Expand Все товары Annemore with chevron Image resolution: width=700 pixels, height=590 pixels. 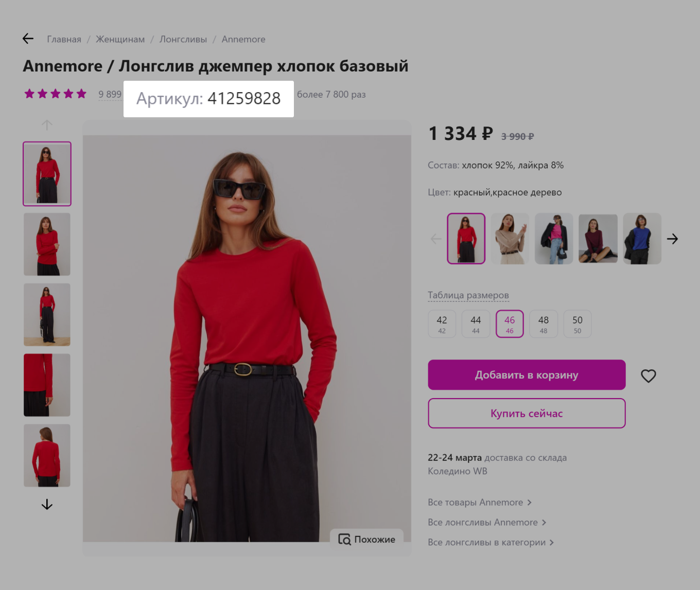529,503
